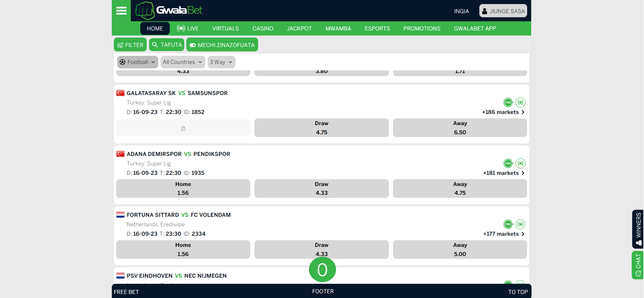Select Home 1.56 for Fortuna Sittard vs Volendam
This screenshot has width=644, height=298.
coord(183,249)
